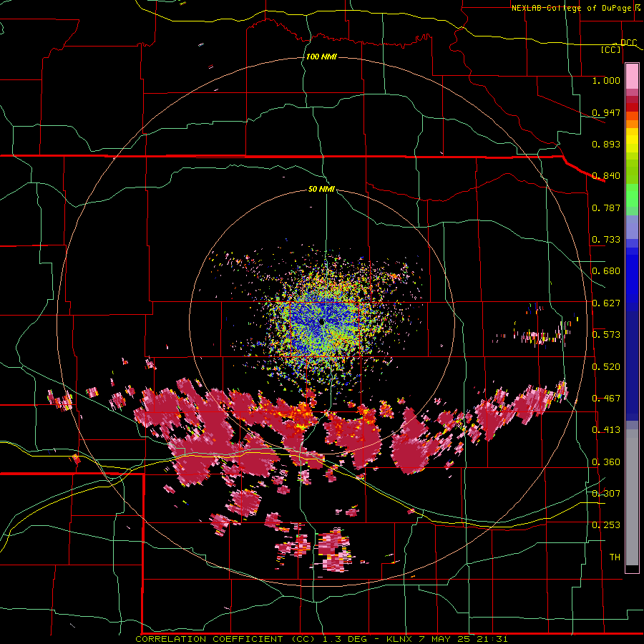The width and height of the screenshot is (644, 644).
Task: Click the 0.947 scale value
Action: click(606, 112)
